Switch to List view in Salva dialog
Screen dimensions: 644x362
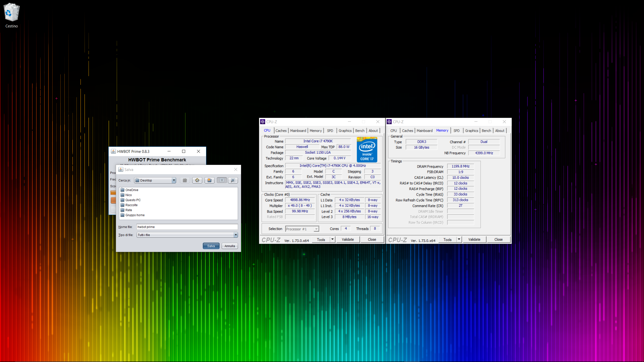pos(222,180)
